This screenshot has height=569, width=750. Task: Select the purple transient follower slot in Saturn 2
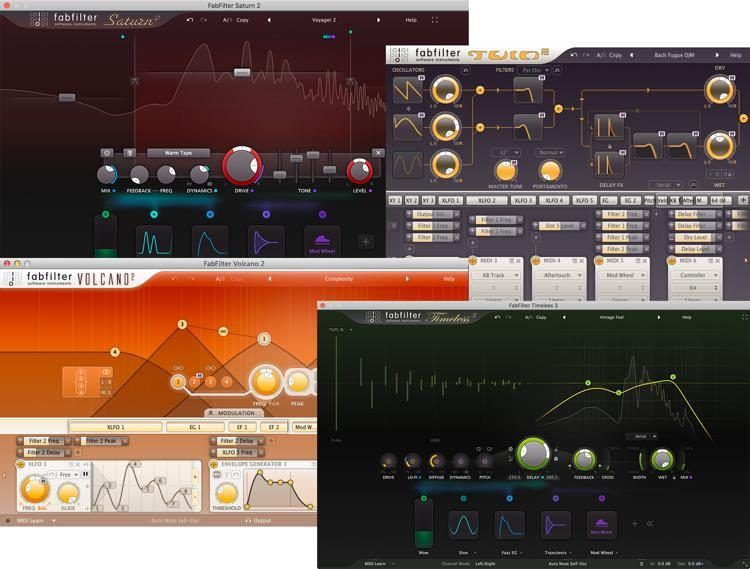266,242
